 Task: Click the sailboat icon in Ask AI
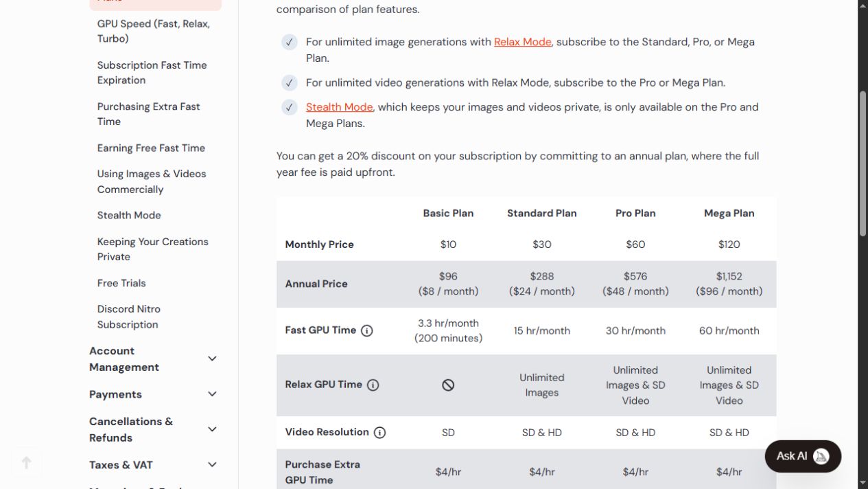pyautogui.click(x=821, y=456)
